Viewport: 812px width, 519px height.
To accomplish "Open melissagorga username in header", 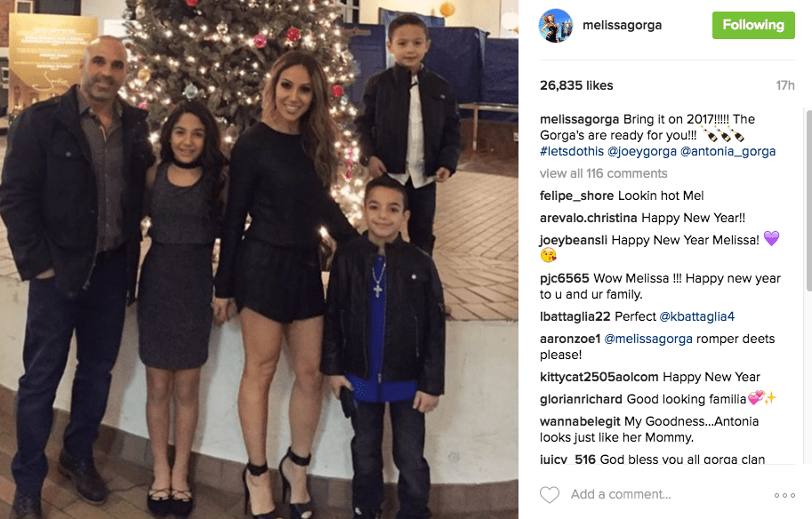I will pos(622,25).
